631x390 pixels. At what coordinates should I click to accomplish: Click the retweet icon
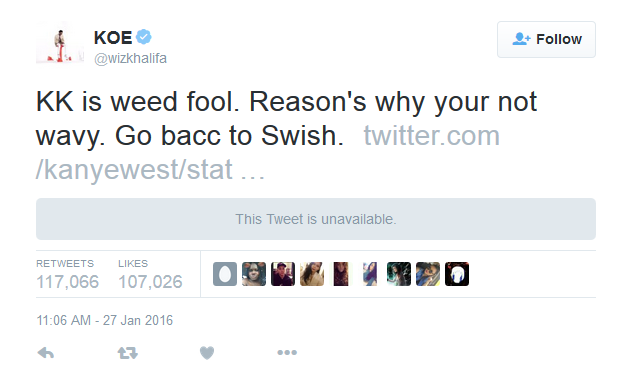[x=128, y=353]
